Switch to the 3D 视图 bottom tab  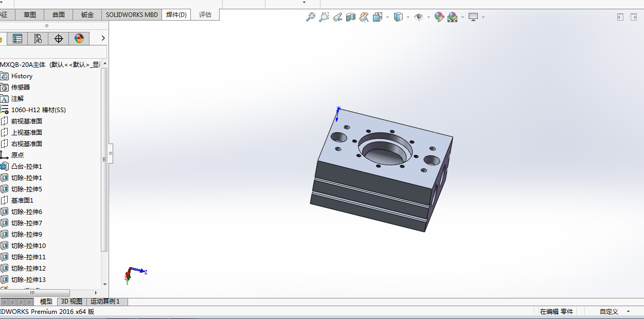coord(72,302)
